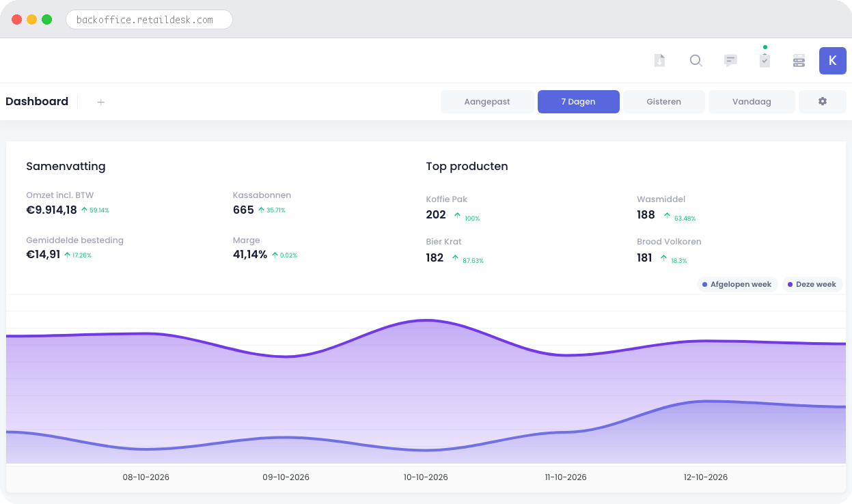The width and height of the screenshot is (852, 504).
Task: Click the Top producten heading
Action: tap(467, 166)
